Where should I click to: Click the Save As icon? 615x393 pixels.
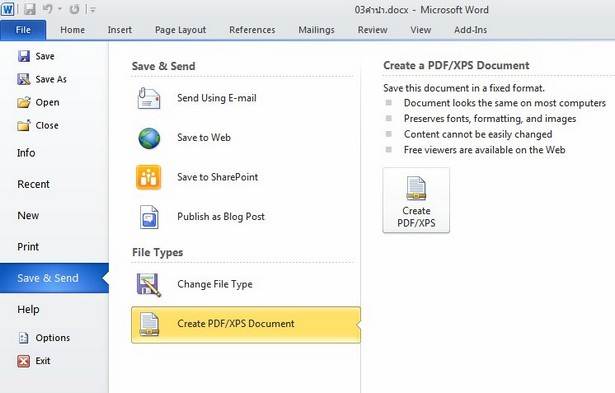[x=24, y=79]
